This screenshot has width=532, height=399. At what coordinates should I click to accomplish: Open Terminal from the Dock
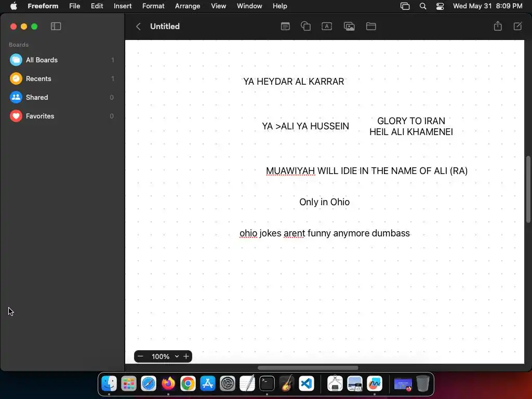tap(267, 384)
